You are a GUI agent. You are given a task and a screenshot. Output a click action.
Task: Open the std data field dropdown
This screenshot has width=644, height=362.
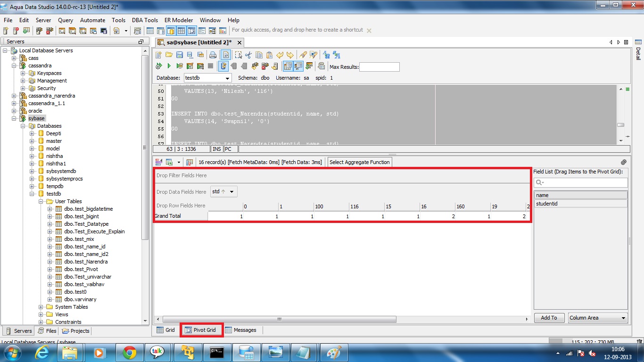(231, 192)
